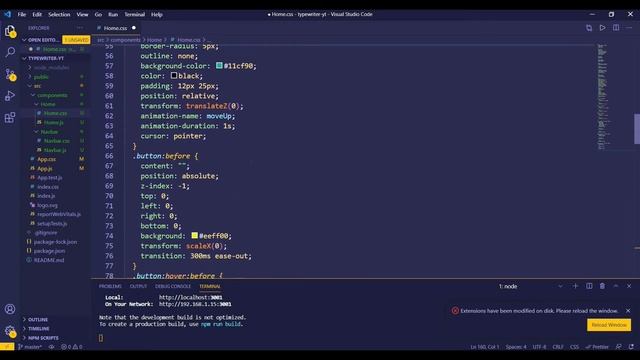Click the Prettier status bar item

click(597, 347)
